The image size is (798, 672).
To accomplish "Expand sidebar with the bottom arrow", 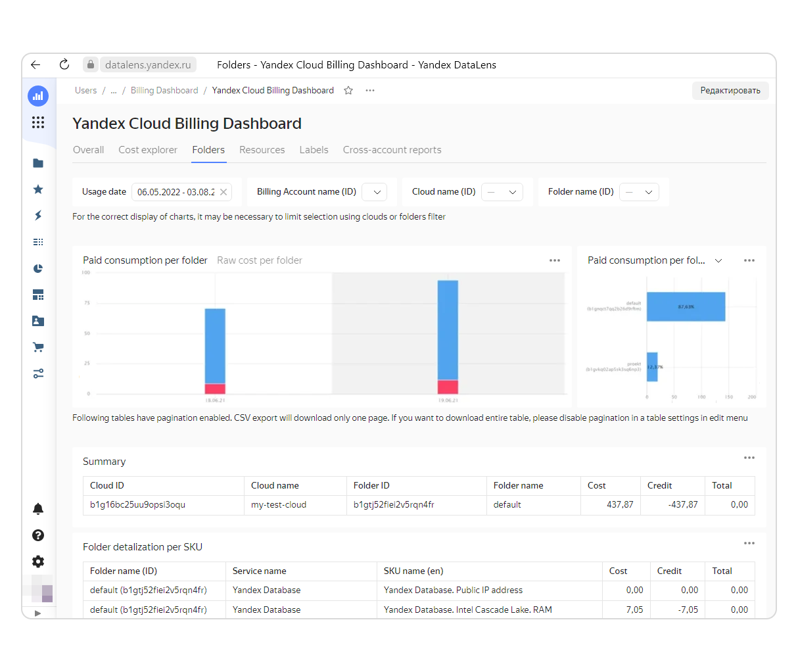I will 37,613.
